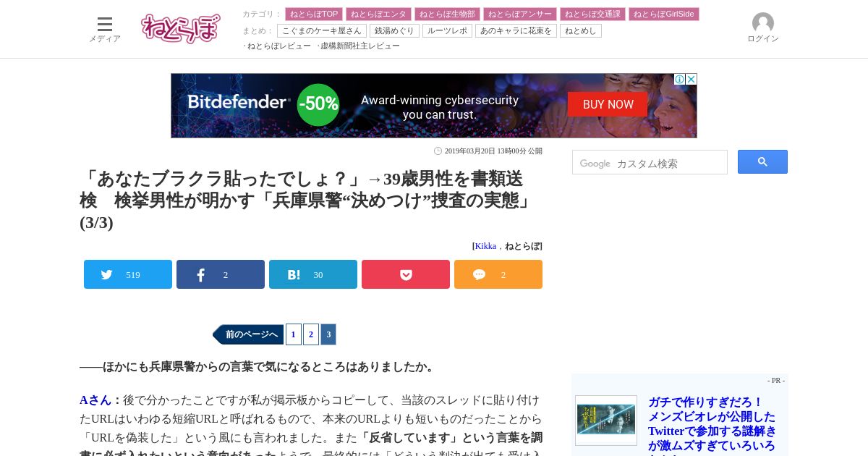Screen dimensions: 868x456
Task: Open ねとらぼ生物部 category
Action: click(447, 14)
